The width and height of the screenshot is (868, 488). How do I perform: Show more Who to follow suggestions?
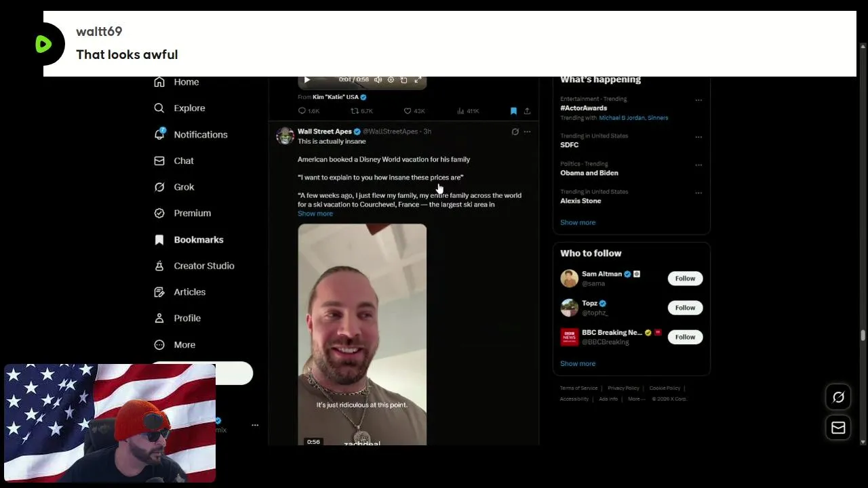point(578,363)
